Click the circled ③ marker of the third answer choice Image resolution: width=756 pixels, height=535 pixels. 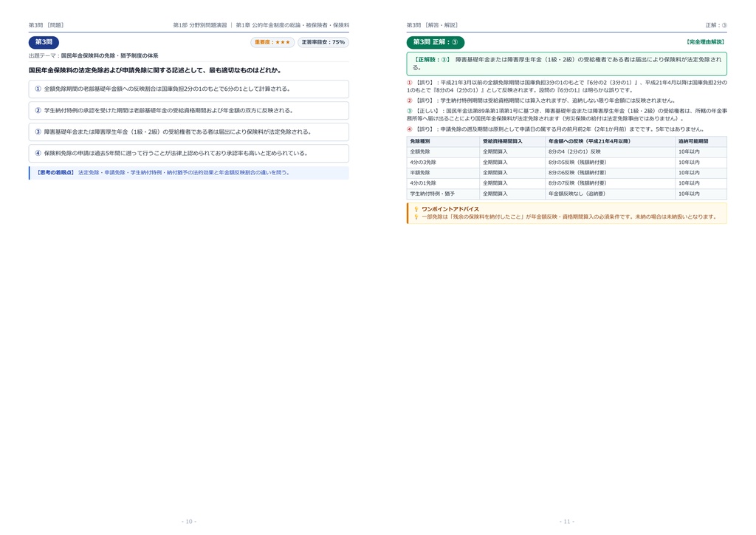point(38,132)
